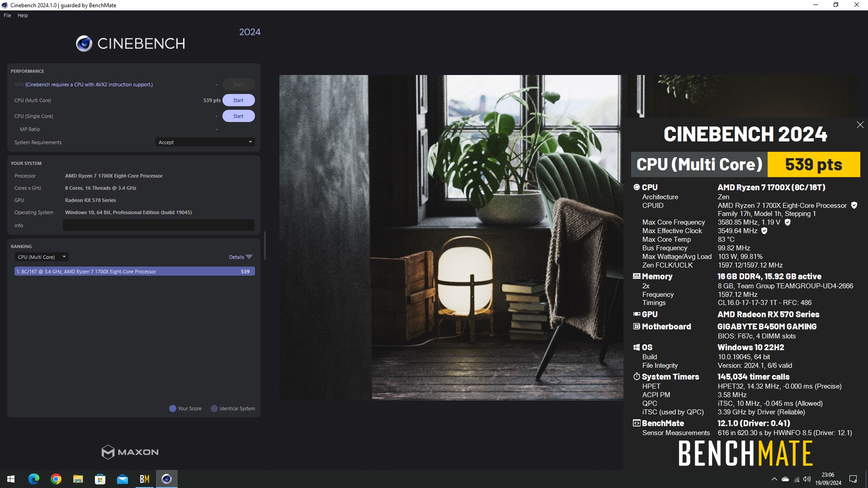Click the Your Score legend dot

[x=172, y=408]
